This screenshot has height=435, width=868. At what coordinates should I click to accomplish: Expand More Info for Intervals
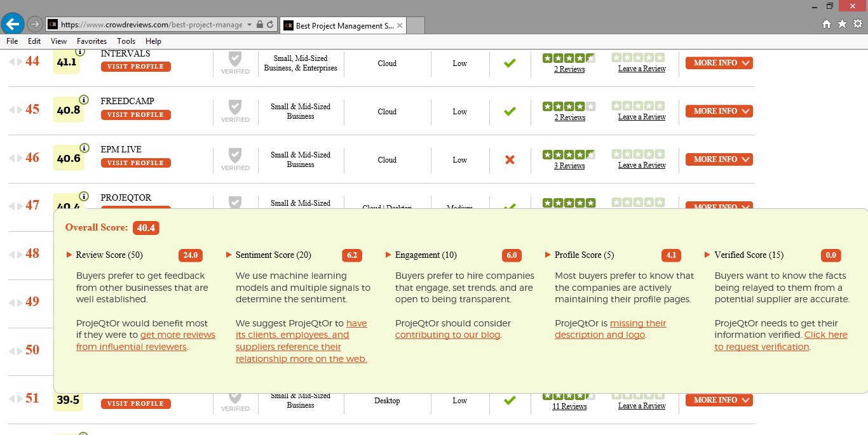719,63
